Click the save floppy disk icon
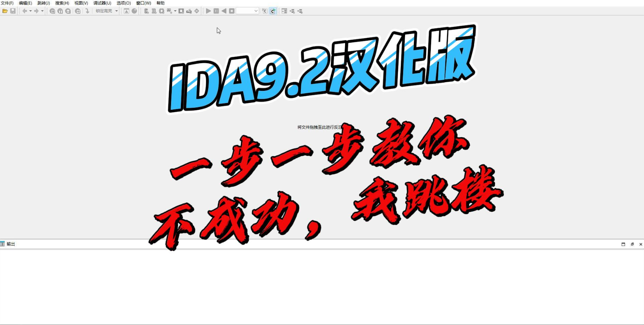The width and height of the screenshot is (644, 325). [x=13, y=11]
